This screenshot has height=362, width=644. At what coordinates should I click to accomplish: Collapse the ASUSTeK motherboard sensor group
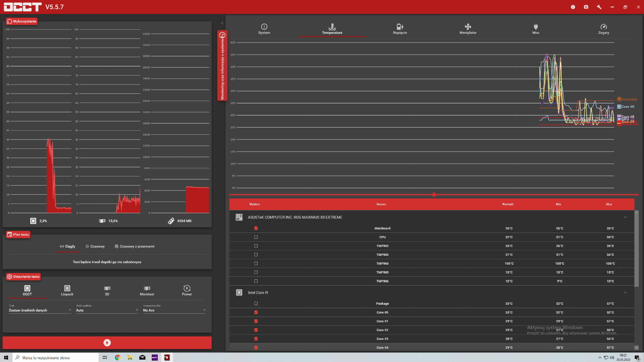point(625,217)
